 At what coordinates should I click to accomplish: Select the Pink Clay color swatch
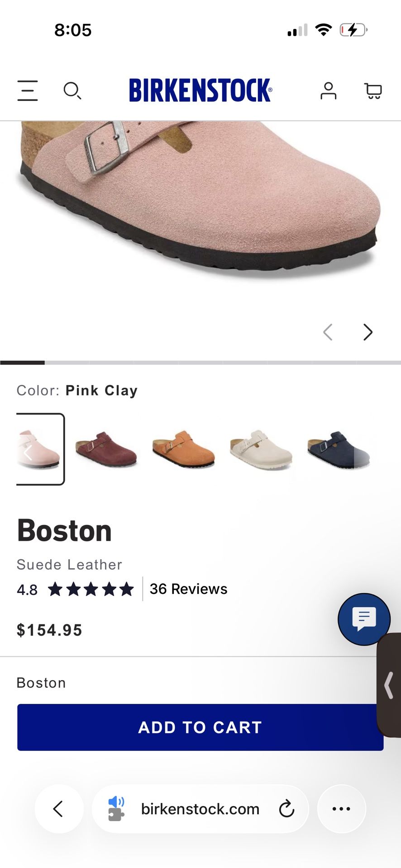pos(40,449)
